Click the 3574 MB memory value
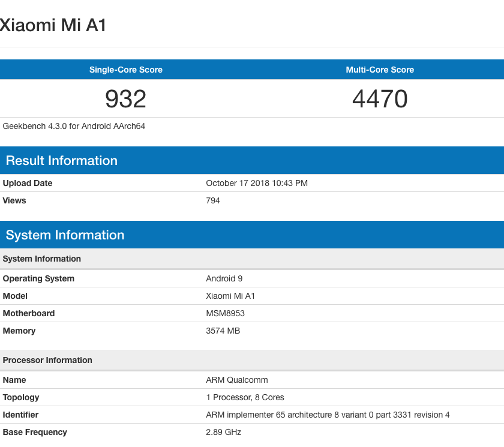 pyautogui.click(x=223, y=331)
